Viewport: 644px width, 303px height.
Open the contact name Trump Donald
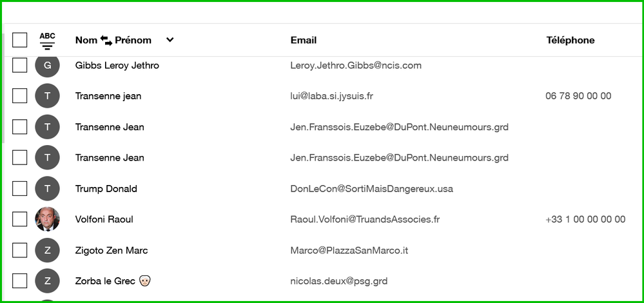tap(106, 189)
